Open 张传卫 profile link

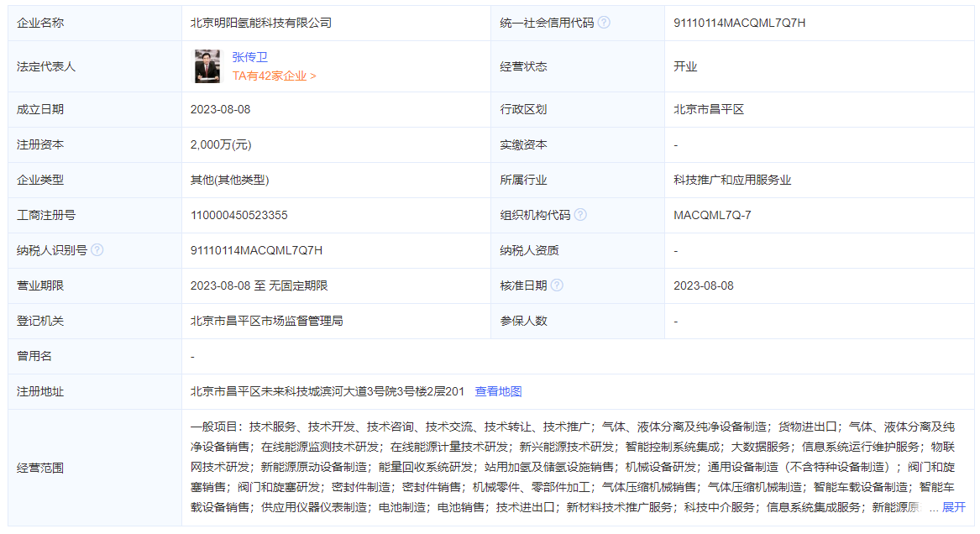(250, 57)
